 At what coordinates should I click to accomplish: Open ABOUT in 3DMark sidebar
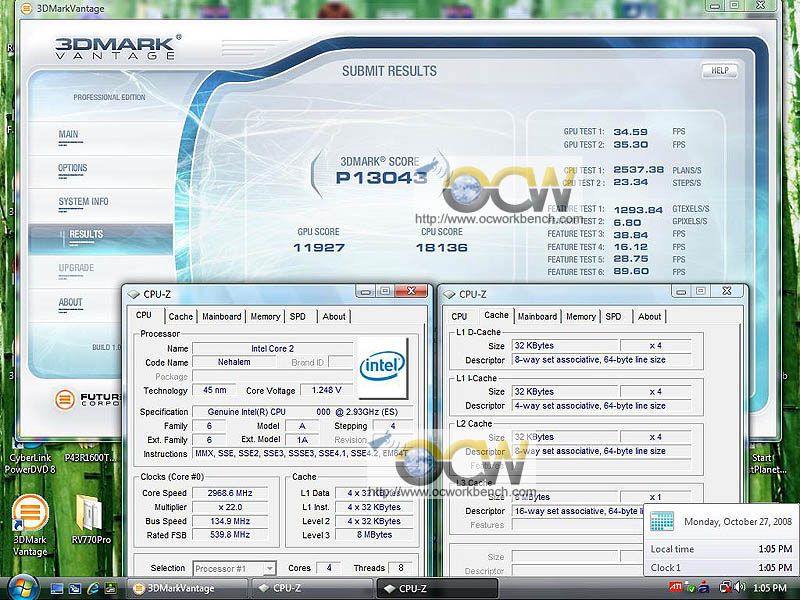pyautogui.click(x=70, y=303)
